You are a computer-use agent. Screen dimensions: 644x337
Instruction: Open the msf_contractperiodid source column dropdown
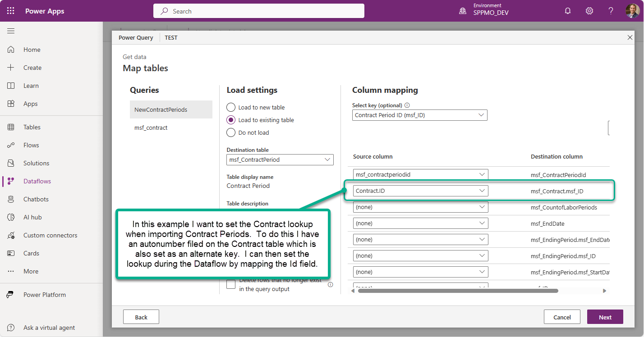point(421,174)
